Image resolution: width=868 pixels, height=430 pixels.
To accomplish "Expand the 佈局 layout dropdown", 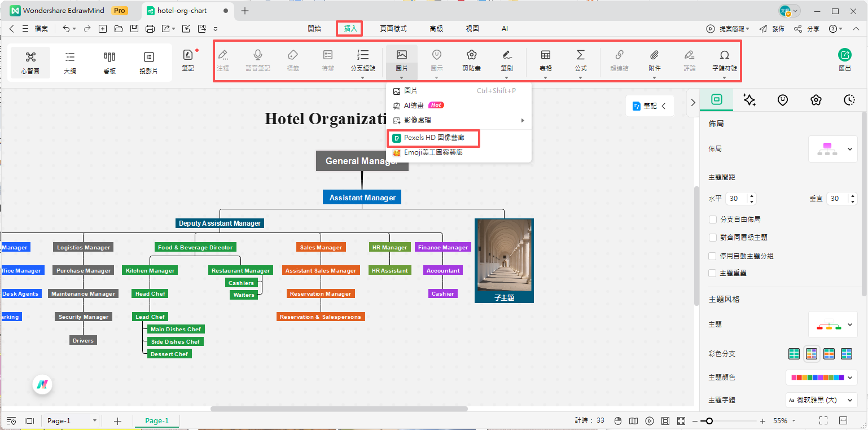I will [833, 149].
